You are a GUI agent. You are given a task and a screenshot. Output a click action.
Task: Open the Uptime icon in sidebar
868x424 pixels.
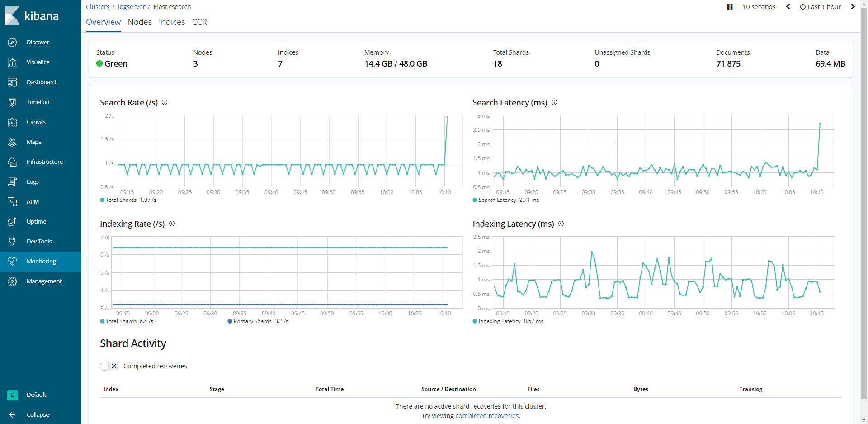12,221
